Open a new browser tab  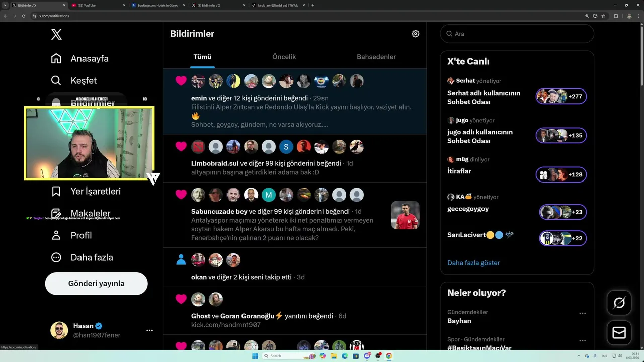coord(313,5)
